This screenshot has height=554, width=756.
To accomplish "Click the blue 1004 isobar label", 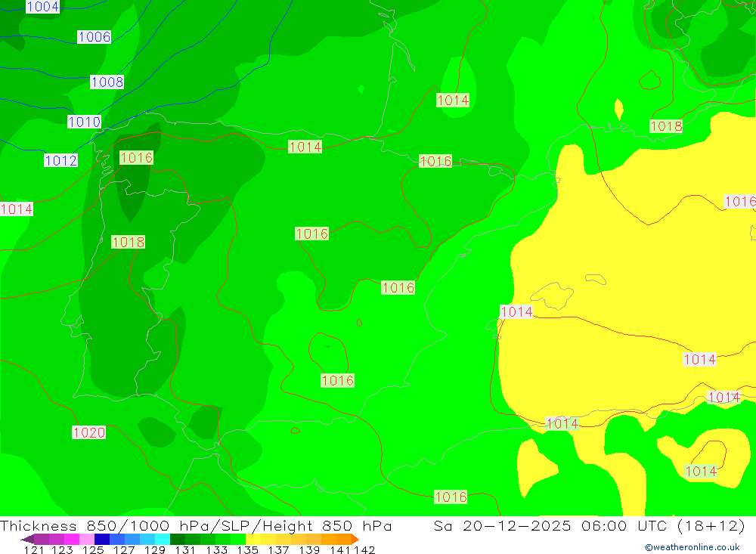I will click(42, 7).
